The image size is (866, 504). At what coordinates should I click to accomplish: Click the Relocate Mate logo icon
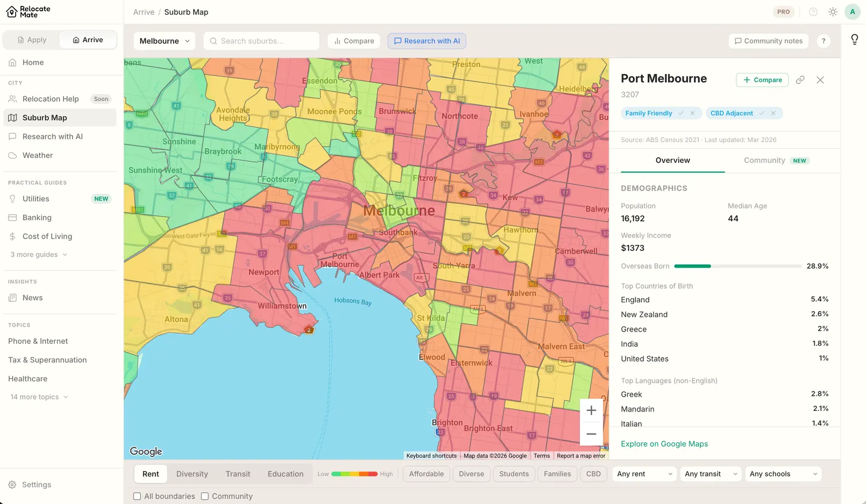[12, 12]
